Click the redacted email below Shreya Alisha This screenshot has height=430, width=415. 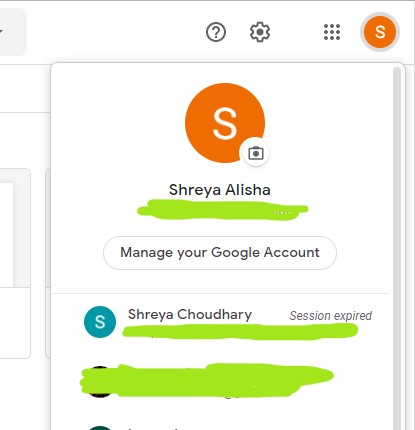point(222,210)
